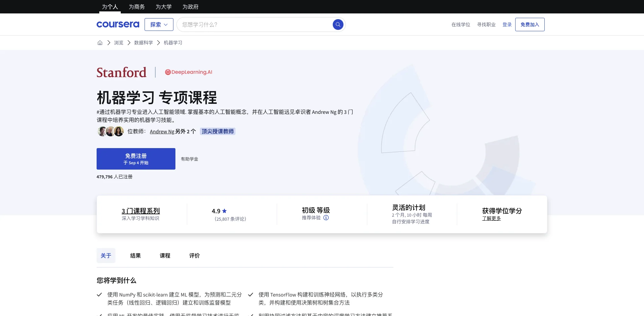Click the star rating 4.9
This screenshot has width=644, height=316.
click(219, 211)
